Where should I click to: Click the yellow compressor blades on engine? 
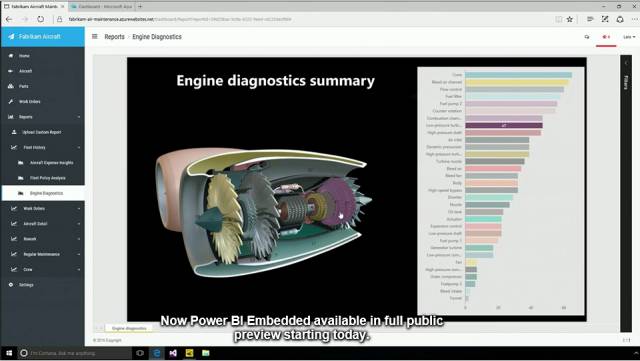[x=225, y=218]
